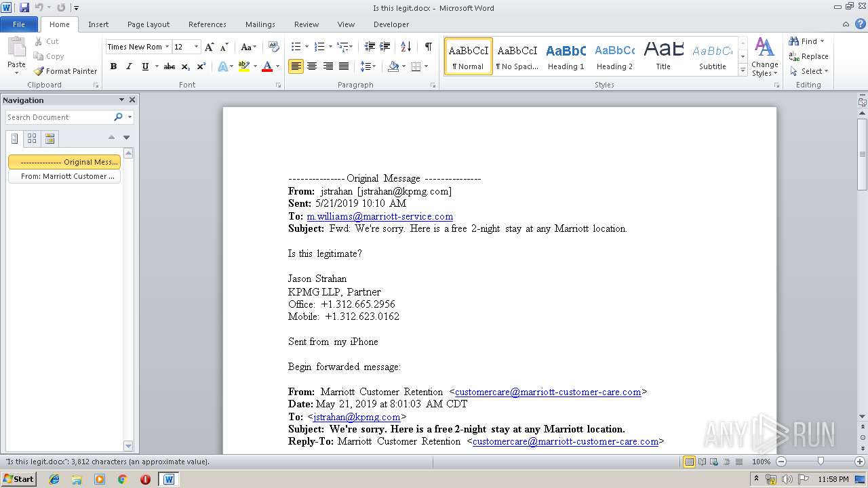Set Justify alignment
The image size is (868, 488).
[344, 66]
